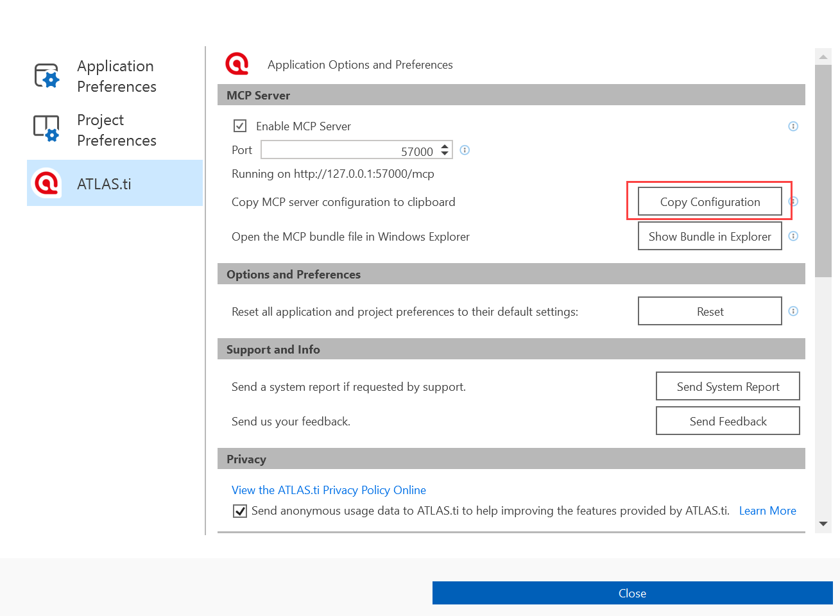
Task: Decrease the port with down arrow
Action: (x=445, y=154)
